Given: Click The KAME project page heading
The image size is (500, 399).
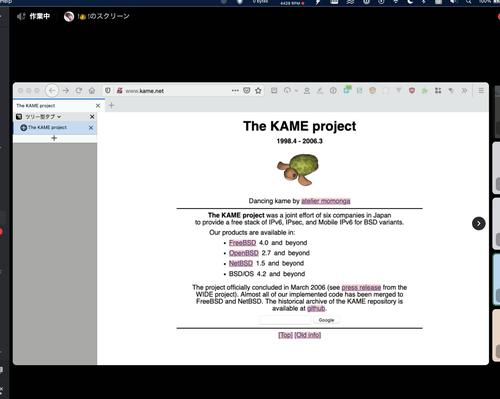Looking at the screenshot, I should [299, 126].
